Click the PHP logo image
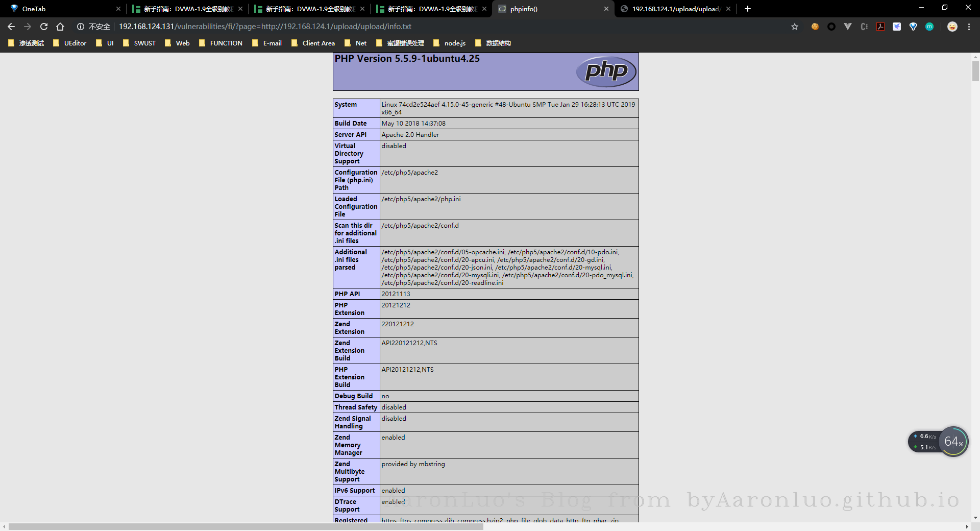This screenshot has width=980, height=531. click(606, 71)
